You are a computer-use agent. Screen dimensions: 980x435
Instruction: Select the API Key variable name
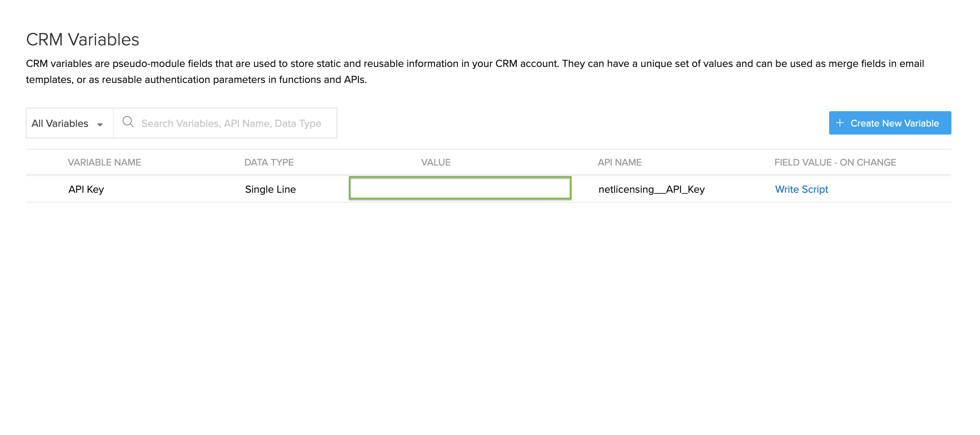(x=86, y=189)
